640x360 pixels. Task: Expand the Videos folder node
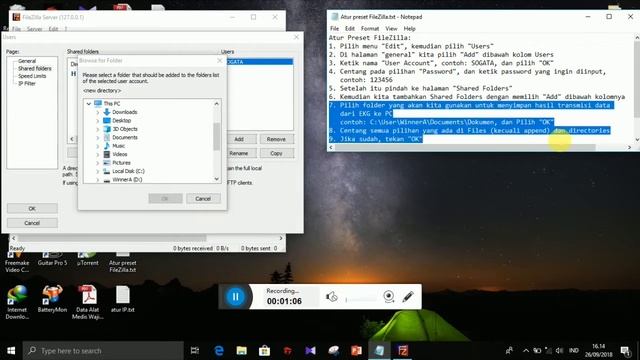[97, 154]
